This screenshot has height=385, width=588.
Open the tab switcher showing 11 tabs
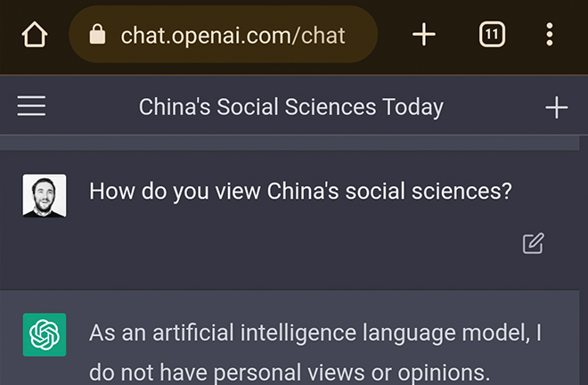point(492,35)
